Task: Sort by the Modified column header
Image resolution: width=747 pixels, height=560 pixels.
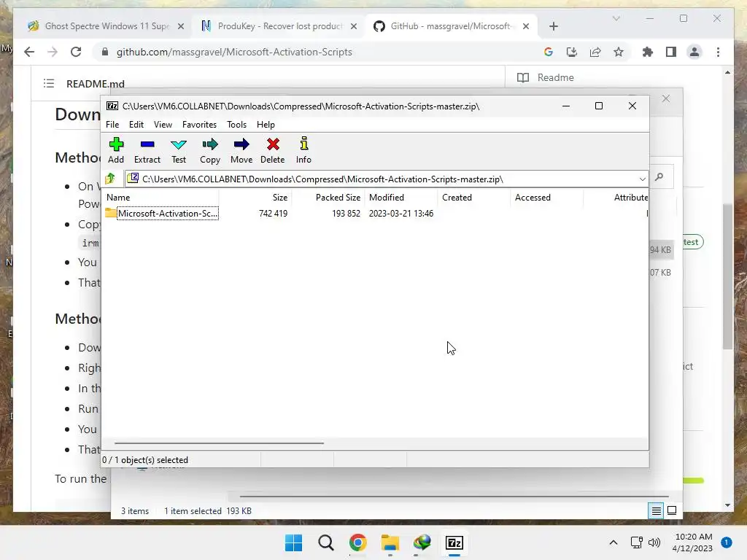Action: coord(401,197)
